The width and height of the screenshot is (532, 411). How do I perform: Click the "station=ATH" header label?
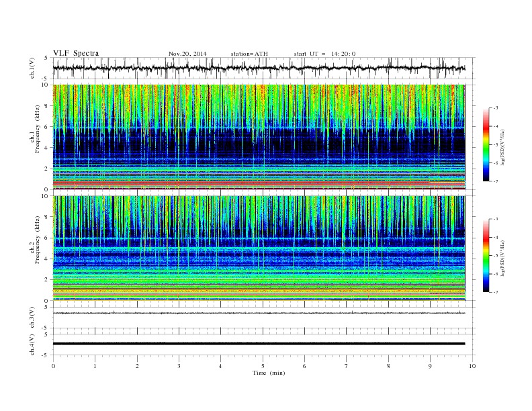tap(249, 54)
